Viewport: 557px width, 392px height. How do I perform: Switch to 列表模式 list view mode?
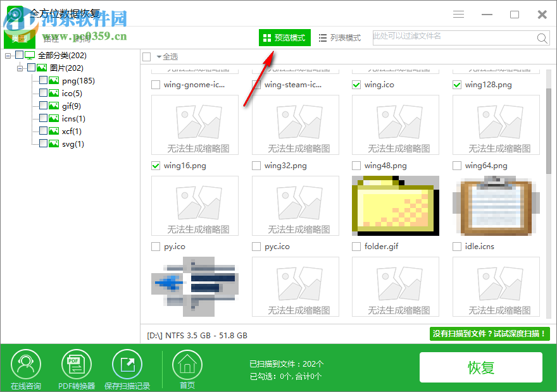pos(339,37)
